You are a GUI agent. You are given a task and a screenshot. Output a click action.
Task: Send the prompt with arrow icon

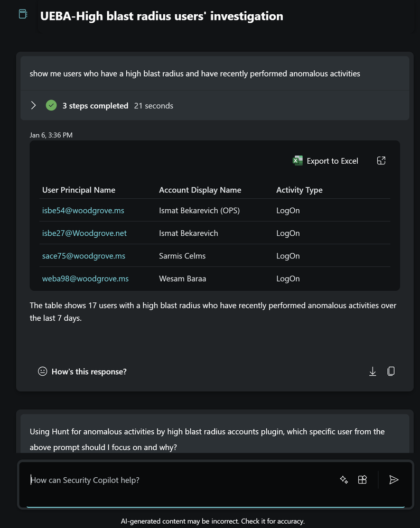coord(394,480)
